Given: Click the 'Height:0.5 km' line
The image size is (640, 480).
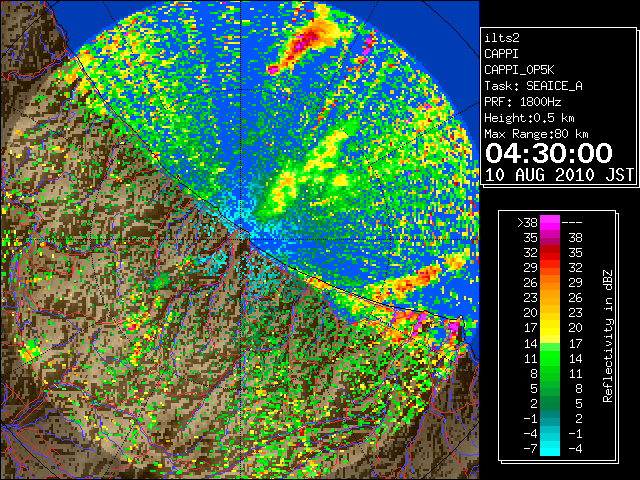Looking at the screenshot, I should (x=529, y=118).
